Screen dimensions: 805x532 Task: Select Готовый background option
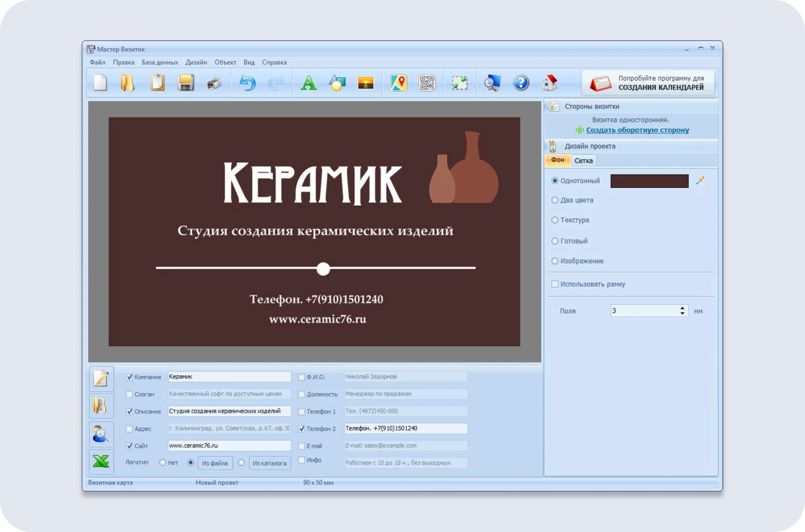pos(555,241)
